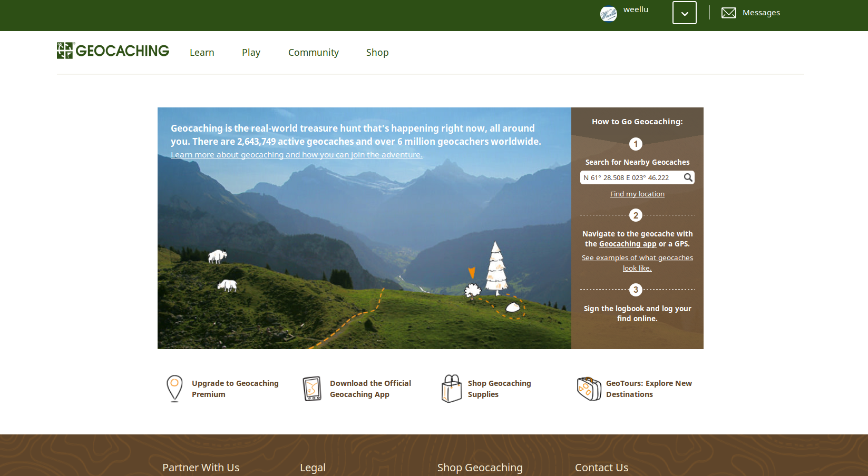Screen dimensions: 868x476
Task: Open the Play menu
Action: (x=251, y=53)
